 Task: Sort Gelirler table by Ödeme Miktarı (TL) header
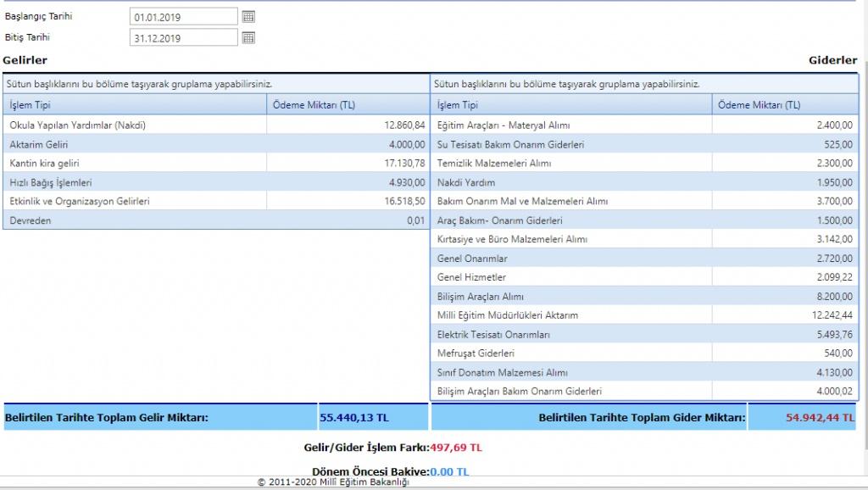point(348,104)
